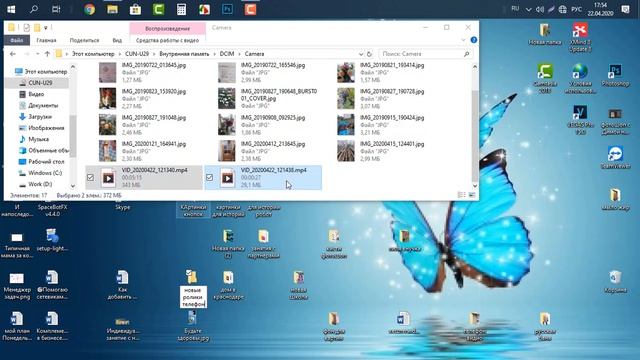Click DCIM in the address path
640x360 pixels.
[x=227, y=54]
